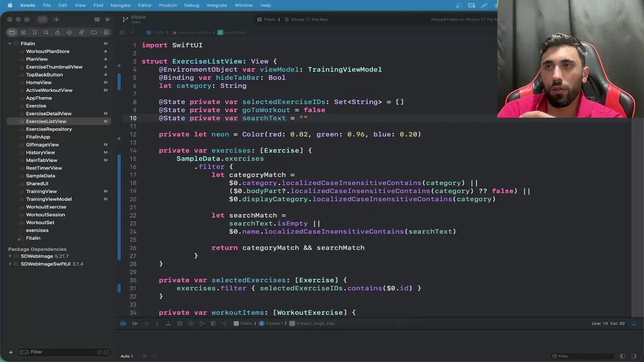Open RestTimerView file

point(44,168)
